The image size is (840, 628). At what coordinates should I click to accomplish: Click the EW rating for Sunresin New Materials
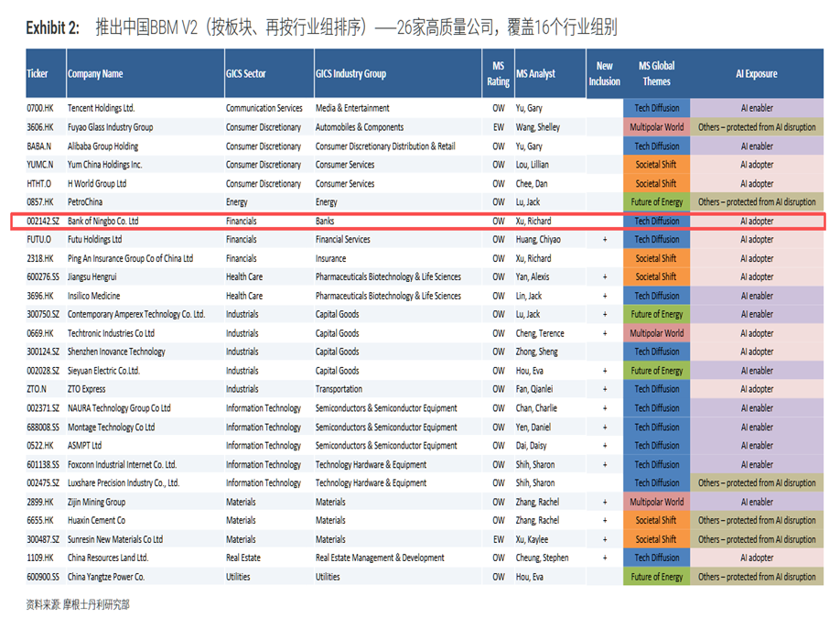click(499, 540)
